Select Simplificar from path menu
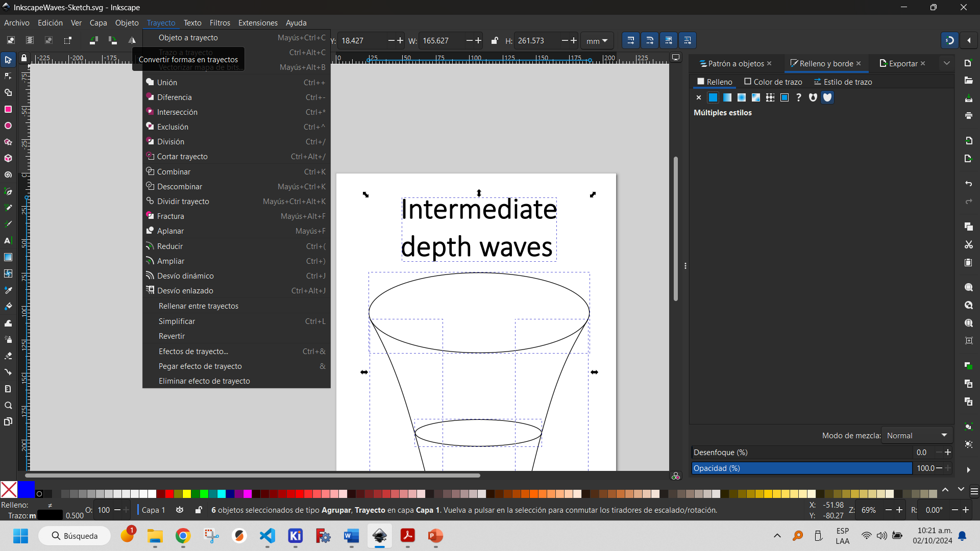Image resolution: width=980 pixels, height=551 pixels. (176, 321)
